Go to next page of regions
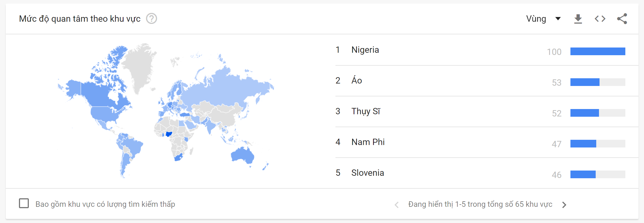The width and height of the screenshot is (644, 223). 564,205
